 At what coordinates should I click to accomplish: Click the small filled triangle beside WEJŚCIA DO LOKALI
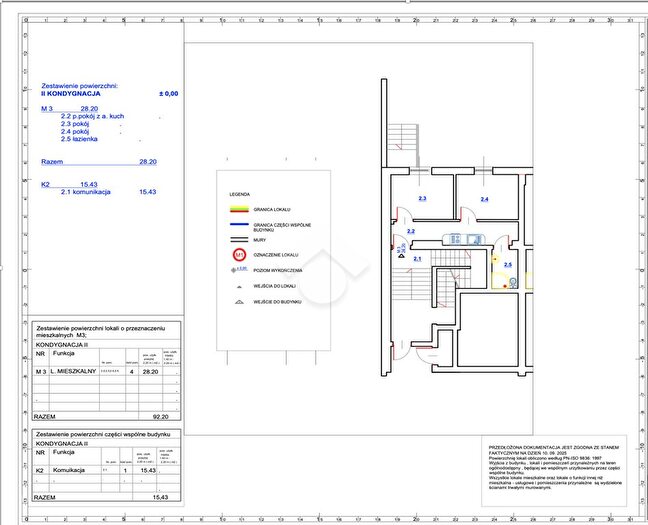(x=239, y=286)
